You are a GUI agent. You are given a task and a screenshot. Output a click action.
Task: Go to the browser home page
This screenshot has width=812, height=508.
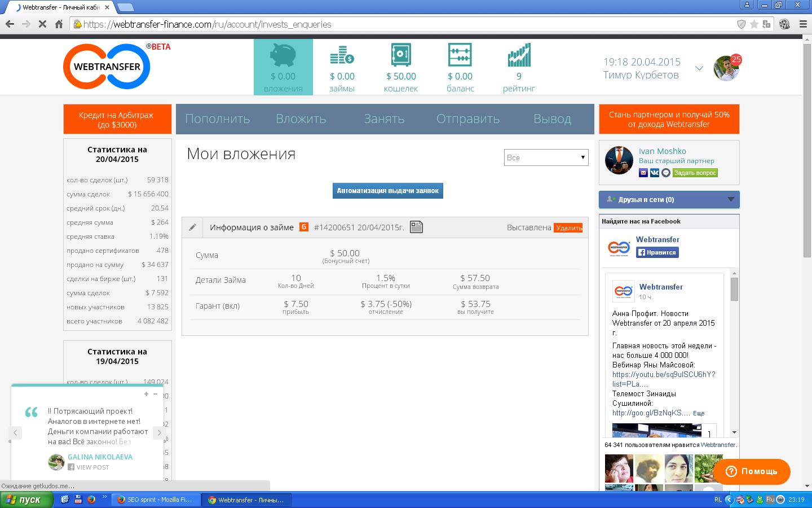click(x=59, y=24)
